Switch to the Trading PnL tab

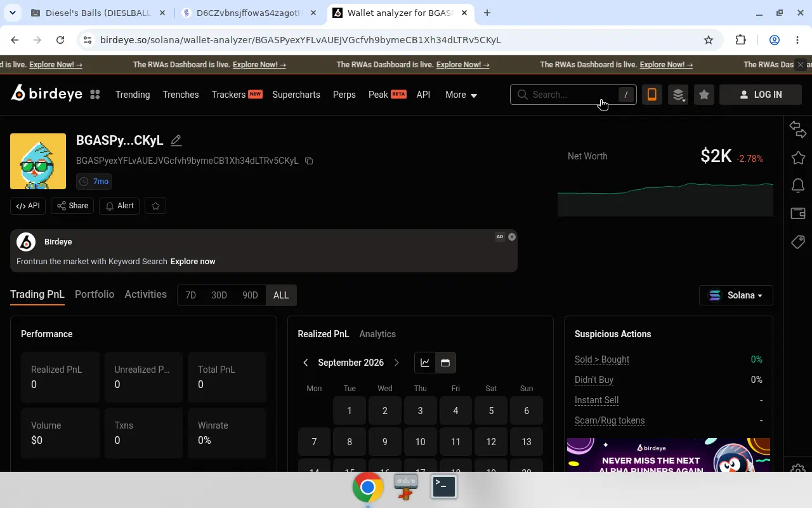[x=37, y=295]
